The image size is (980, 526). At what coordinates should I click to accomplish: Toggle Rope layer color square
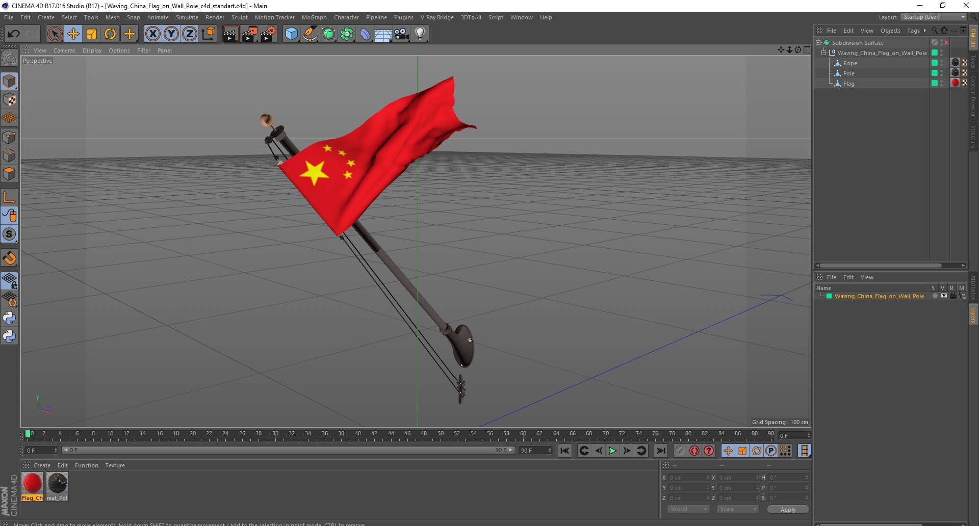click(934, 63)
